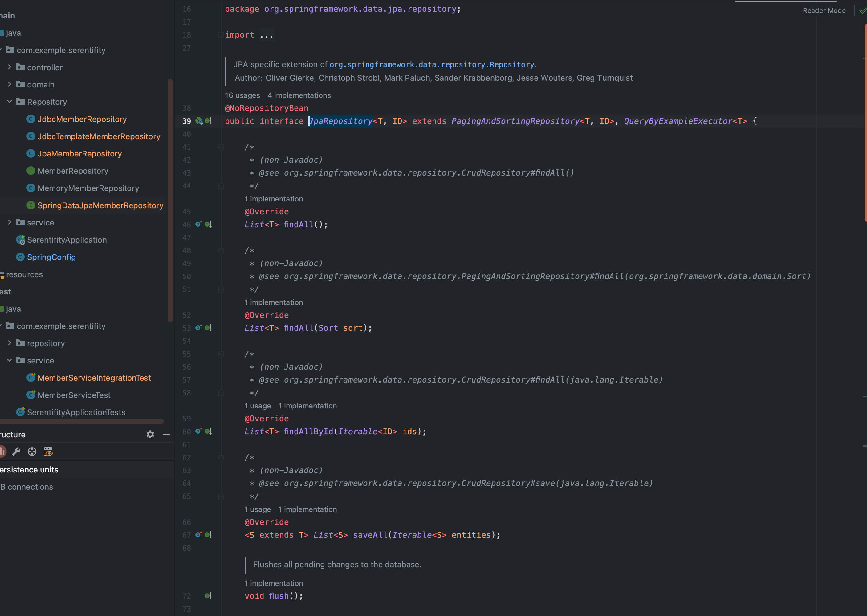Click QueryByExampleExecutor in the interface declaration
Screen dimensions: 867x616
[678, 121]
